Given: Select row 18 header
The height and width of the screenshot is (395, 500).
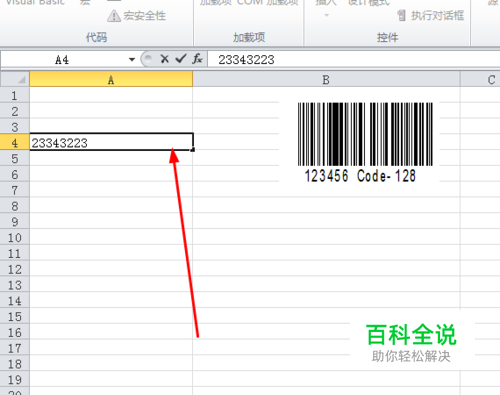Looking at the screenshot, I should tap(15, 364).
